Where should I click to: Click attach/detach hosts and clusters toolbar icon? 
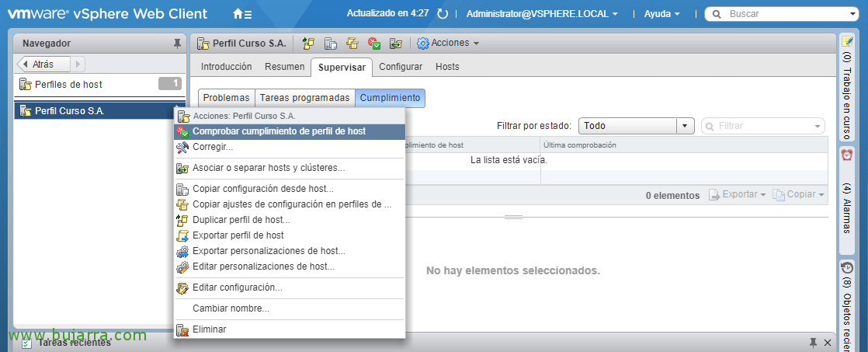click(x=395, y=44)
